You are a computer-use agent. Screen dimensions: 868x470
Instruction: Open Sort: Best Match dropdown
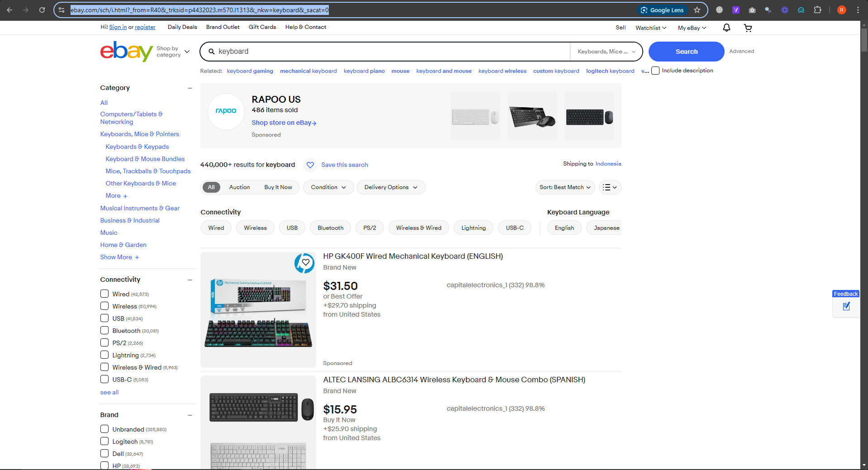565,187
